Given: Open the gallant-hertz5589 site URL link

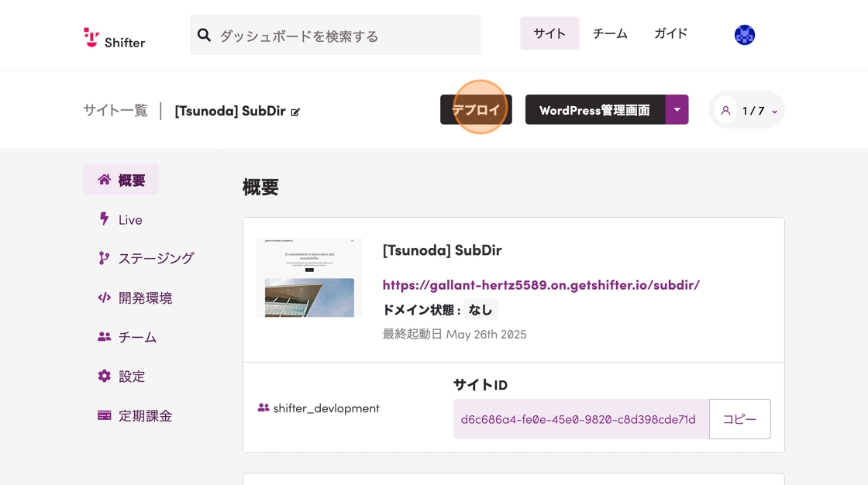Looking at the screenshot, I should point(541,285).
